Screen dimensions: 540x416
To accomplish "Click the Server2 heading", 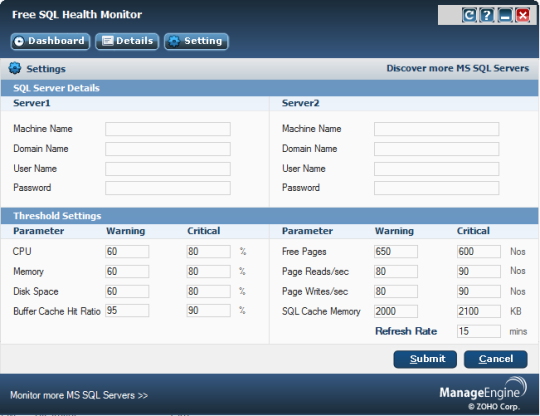I will pos(300,103).
